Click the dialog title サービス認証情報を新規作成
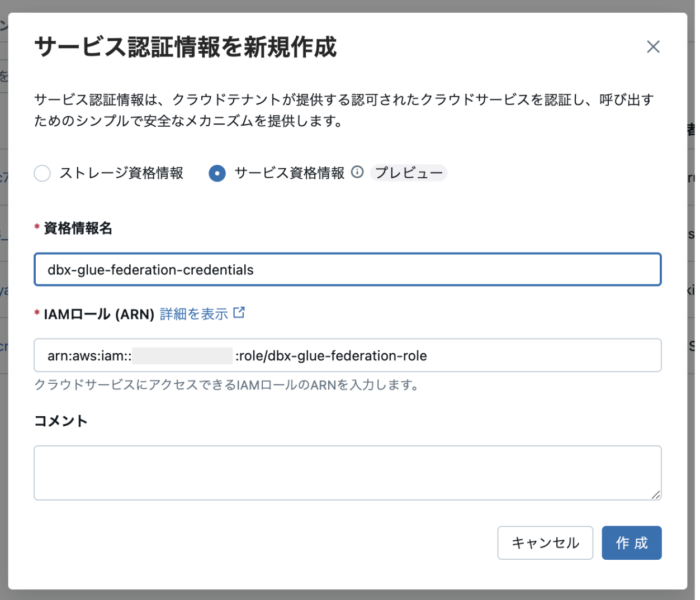Image resolution: width=700 pixels, height=600 pixels. (x=186, y=47)
